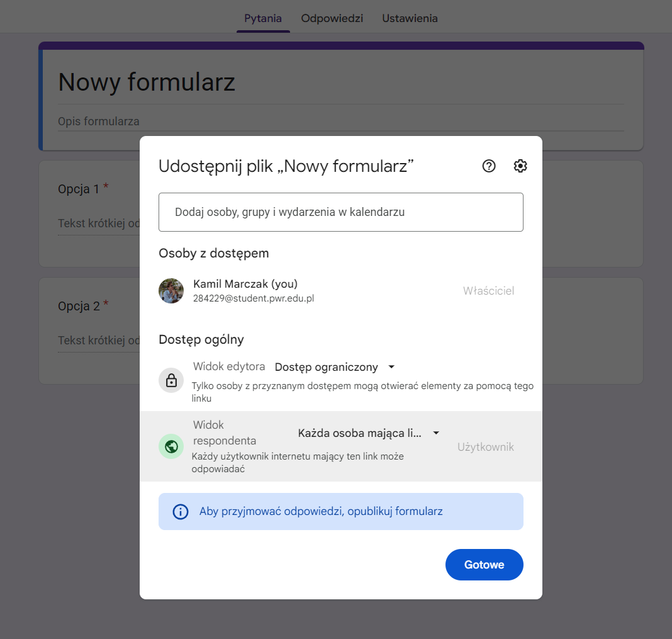Screen dimensions: 672x639
Task: Select the "Opcja 2" question title
Action: coord(79,306)
